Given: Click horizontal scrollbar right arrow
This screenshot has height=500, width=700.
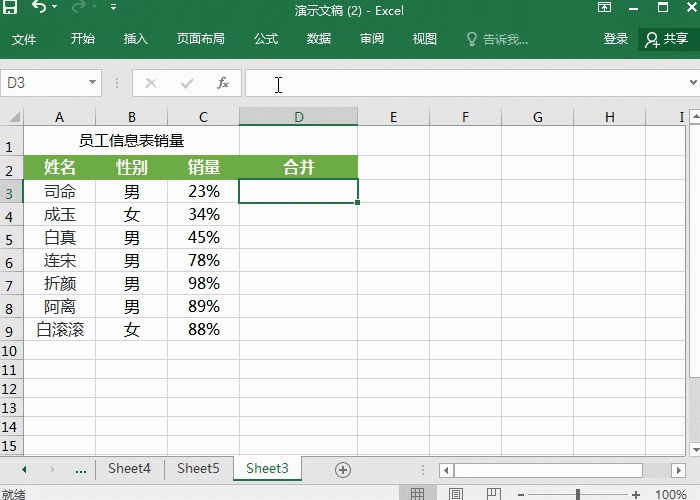Looking at the screenshot, I should coord(679,470).
